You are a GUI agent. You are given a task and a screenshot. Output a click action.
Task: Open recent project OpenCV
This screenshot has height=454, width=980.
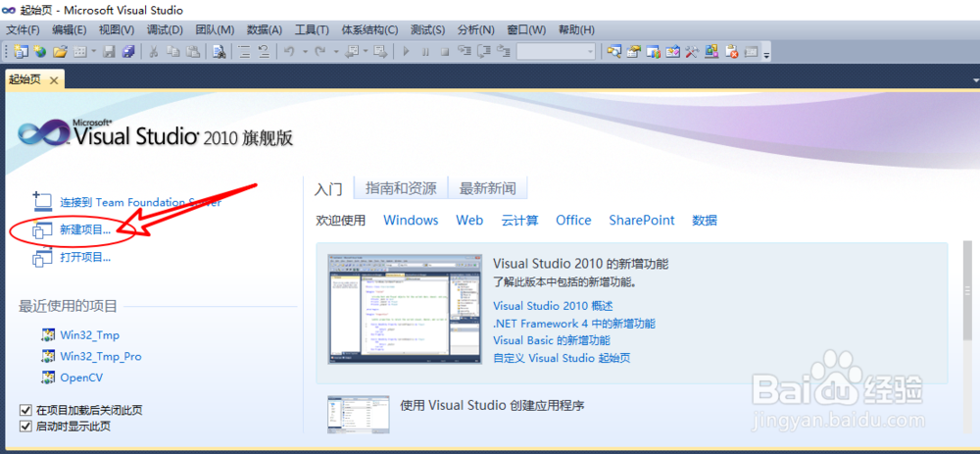pyautogui.click(x=81, y=378)
